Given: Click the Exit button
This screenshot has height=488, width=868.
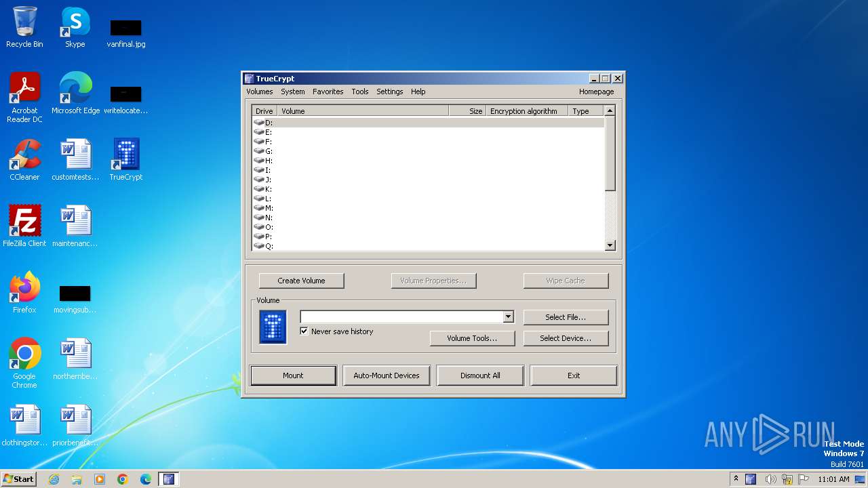Looking at the screenshot, I should tap(574, 375).
